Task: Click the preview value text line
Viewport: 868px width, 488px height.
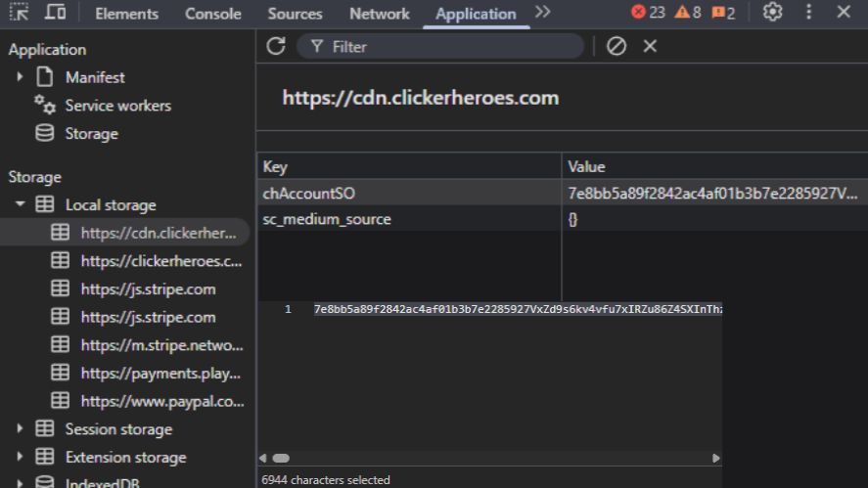Action: point(518,309)
